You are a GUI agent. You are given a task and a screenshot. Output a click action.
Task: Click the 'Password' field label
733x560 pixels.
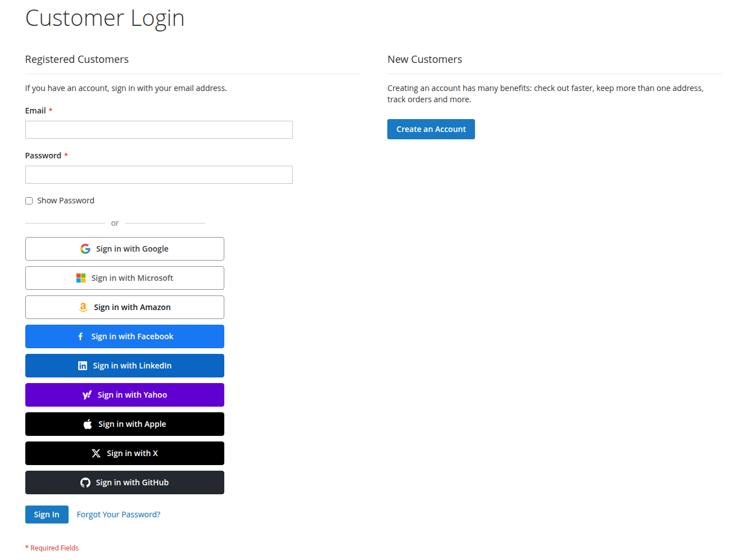click(43, 156)
